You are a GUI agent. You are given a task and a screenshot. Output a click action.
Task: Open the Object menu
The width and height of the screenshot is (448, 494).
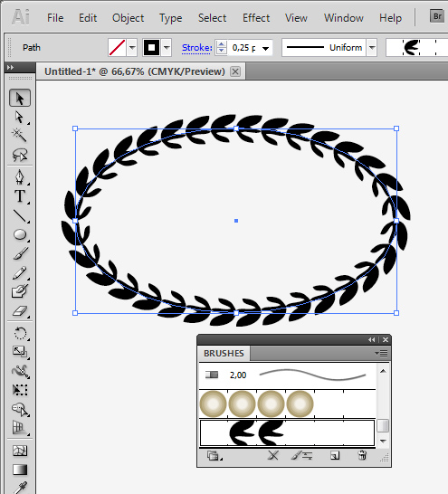click(128, 18)
